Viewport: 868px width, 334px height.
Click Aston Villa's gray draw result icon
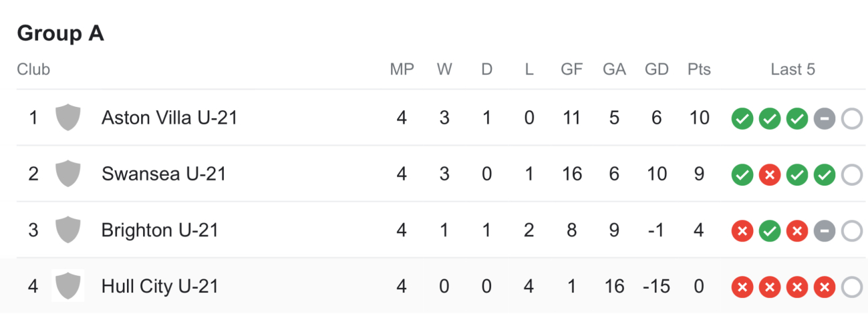[x=825, y=120]
